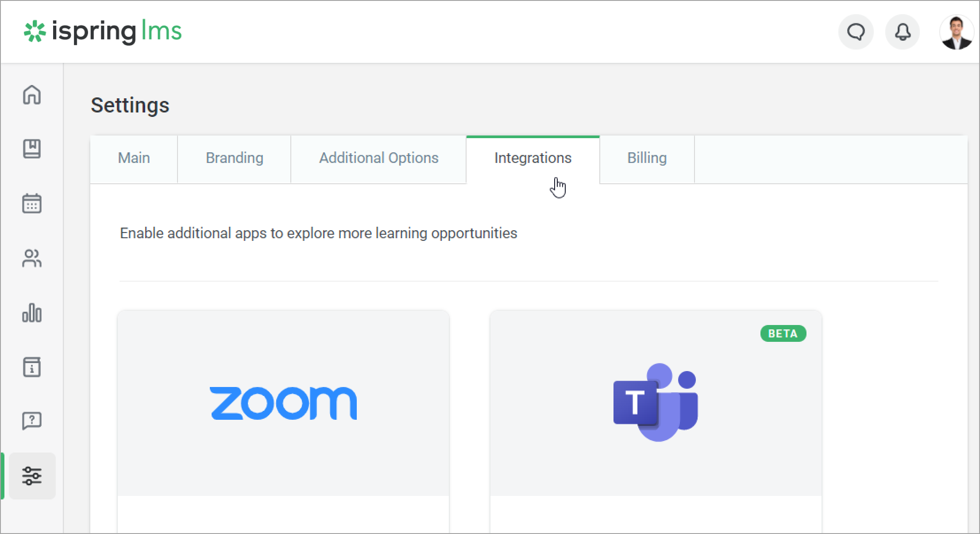This screenshot has width=980, height=534.
Task: Switch to the Billing tab
Action: pos(647,158)
